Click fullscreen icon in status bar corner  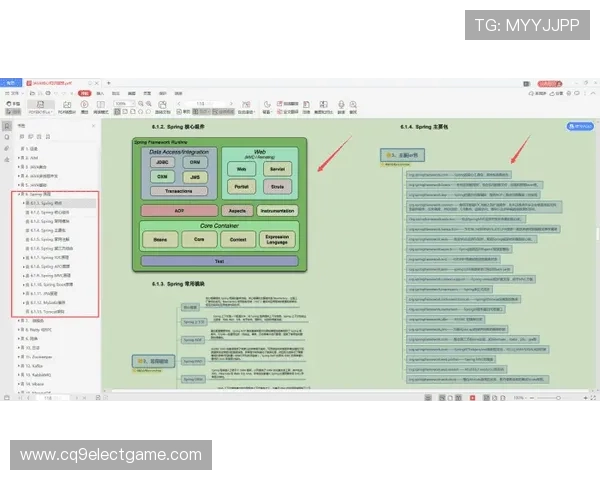pyautogui.click(x=593, y=398)
